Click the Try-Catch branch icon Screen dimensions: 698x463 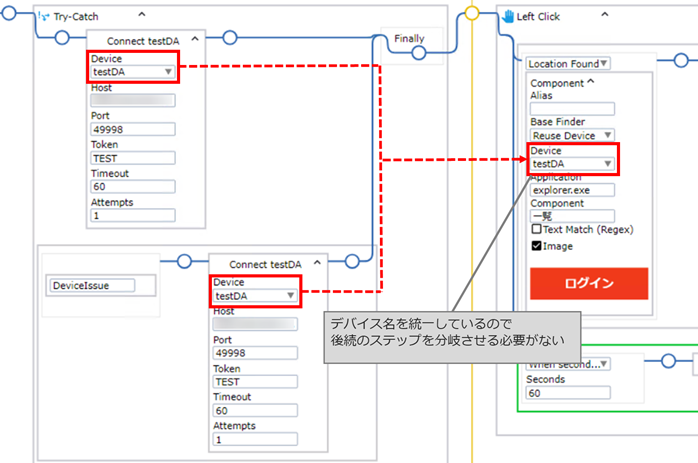coord(42,17)
